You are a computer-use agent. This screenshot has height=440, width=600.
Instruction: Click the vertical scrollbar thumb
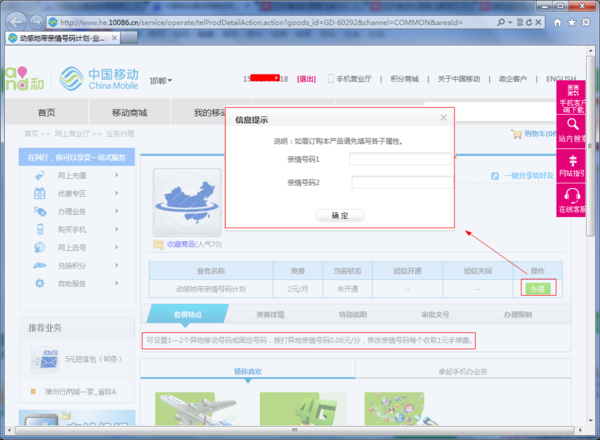pos(590,146)
